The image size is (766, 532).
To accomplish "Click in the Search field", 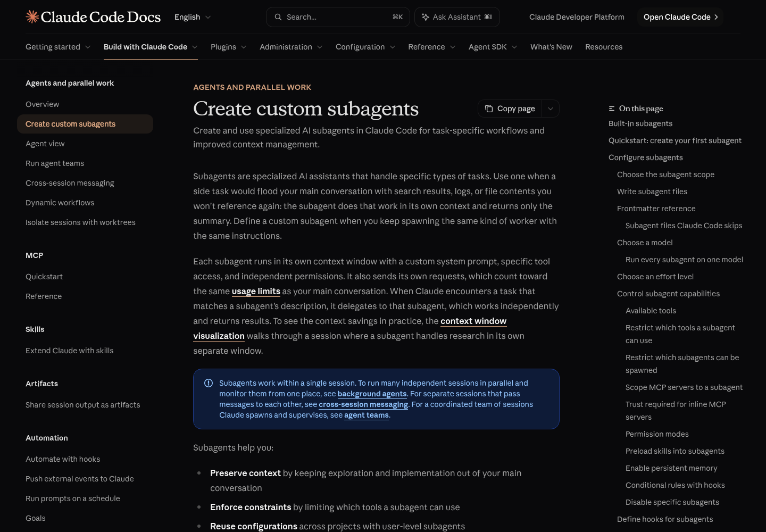I will coord(338,17).
